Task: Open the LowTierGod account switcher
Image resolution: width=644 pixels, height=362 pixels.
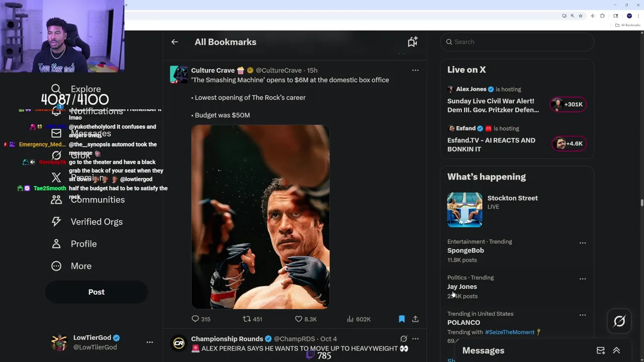Action: pos(102,342)
